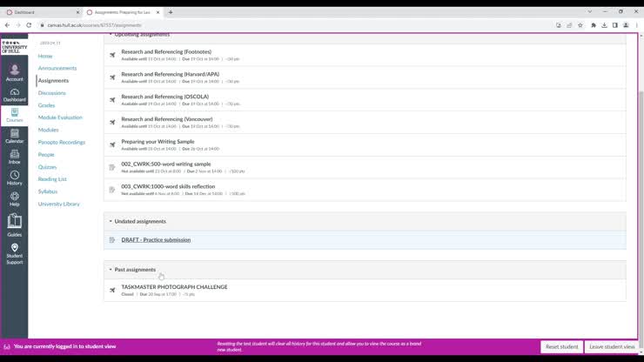Open the Calendar icon in sidebar
This screenshot has height=362, width=644.
tap(14, 135)
